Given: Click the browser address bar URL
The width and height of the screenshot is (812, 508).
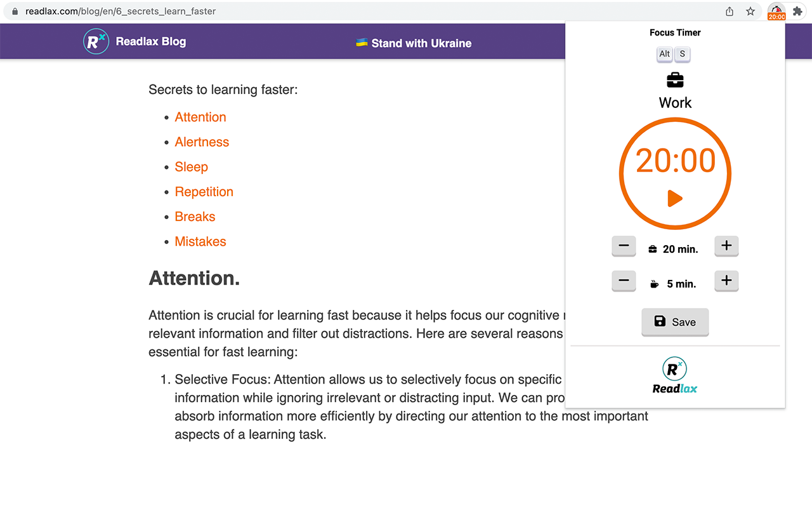Looking at the screenshot, I should pos(121,11).
